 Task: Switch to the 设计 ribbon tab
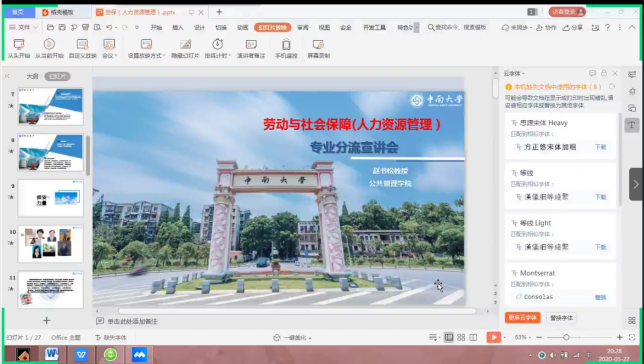(x=199, y=28)
